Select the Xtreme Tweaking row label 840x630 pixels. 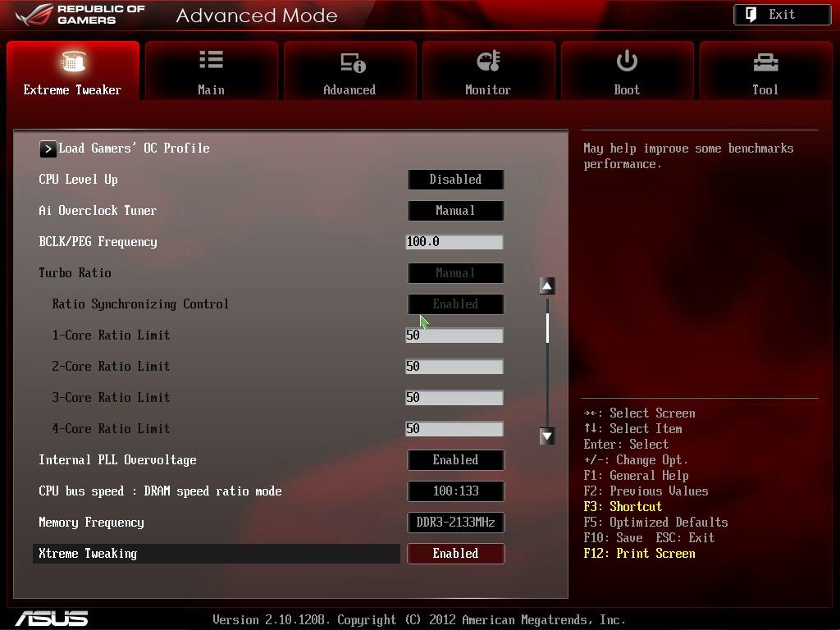88,554
